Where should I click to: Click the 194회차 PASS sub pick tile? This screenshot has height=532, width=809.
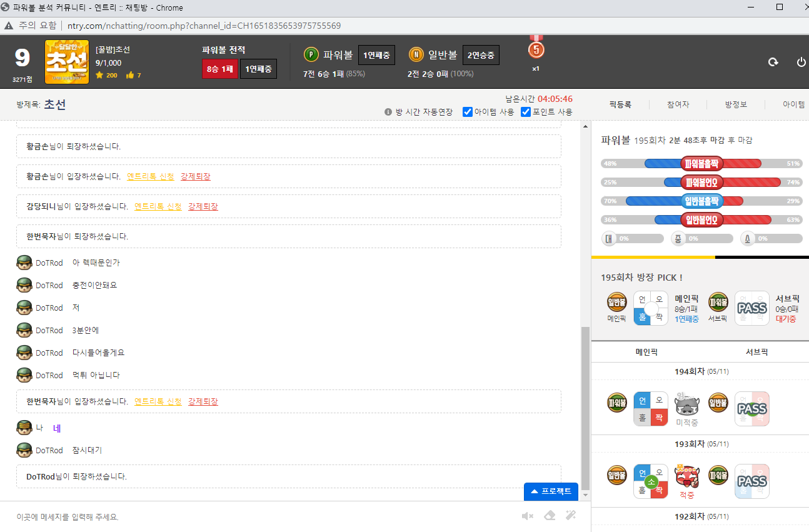(x=752, y=409)
